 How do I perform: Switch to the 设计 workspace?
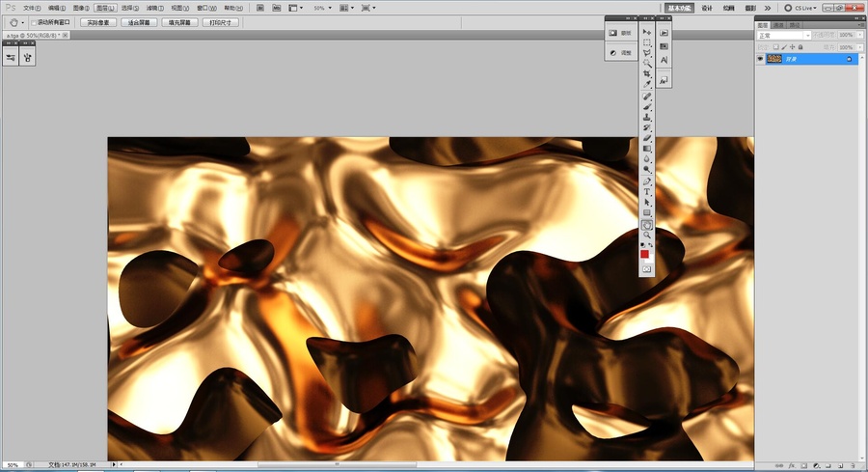tap(707, 9)
